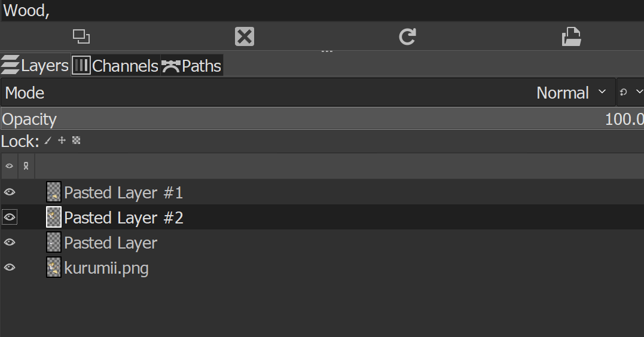
Task: Toggle the eye of the unnumbered Pasted Layer
Action: point(10,243)
